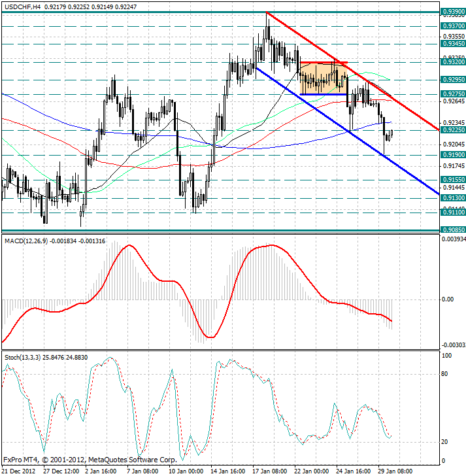Click the 0.92345 price axis value

(x=454, y=123)
